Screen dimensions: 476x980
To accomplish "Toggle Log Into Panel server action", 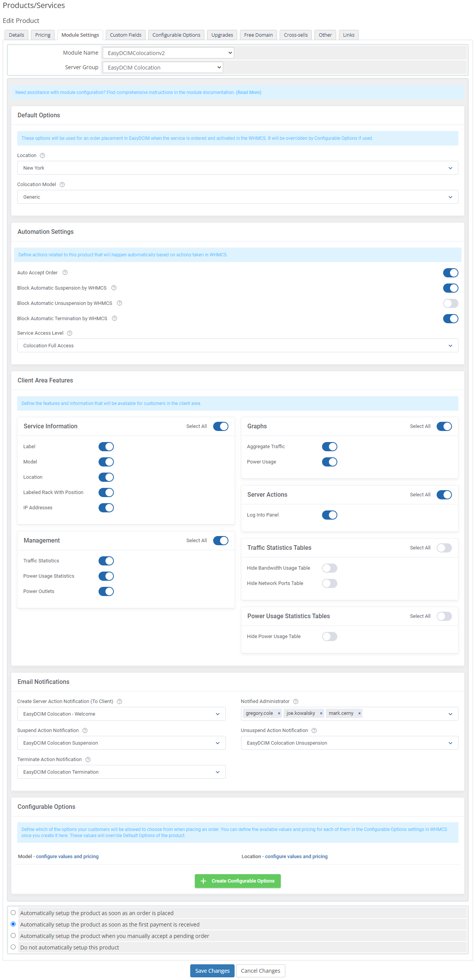I will point(329,515).
